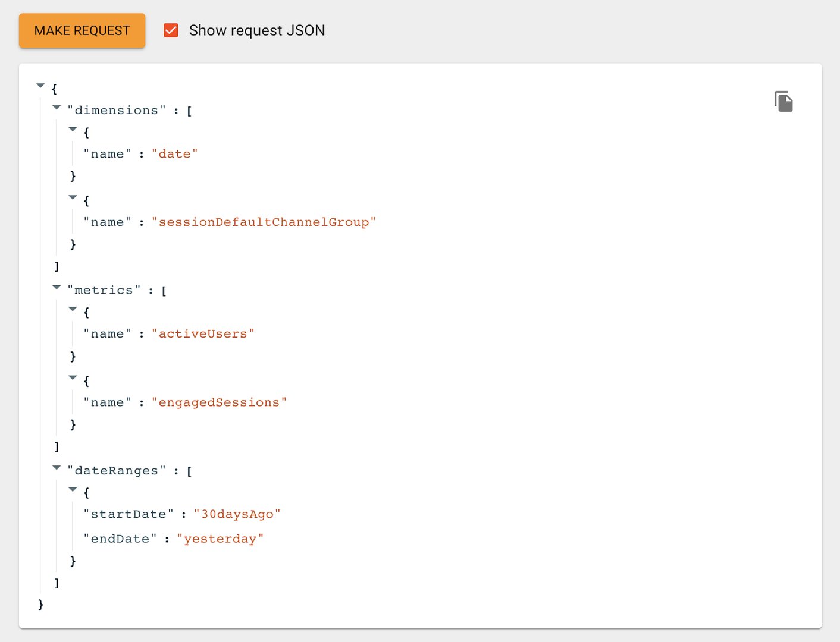Collapse the dateRanges array
The height and width of the screenshot is (642, 840).
57,468
